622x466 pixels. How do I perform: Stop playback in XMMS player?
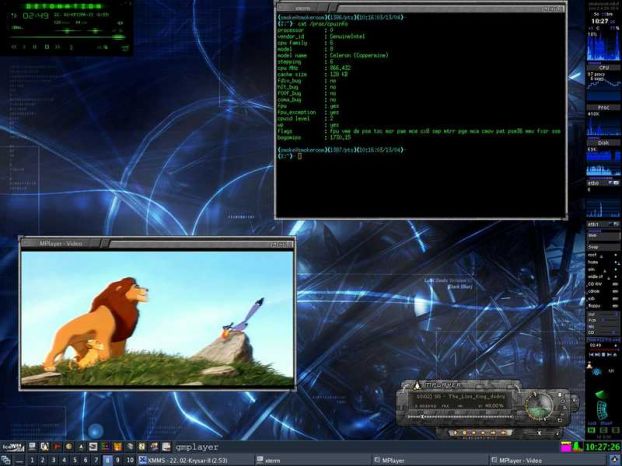[x=47, y=47]
